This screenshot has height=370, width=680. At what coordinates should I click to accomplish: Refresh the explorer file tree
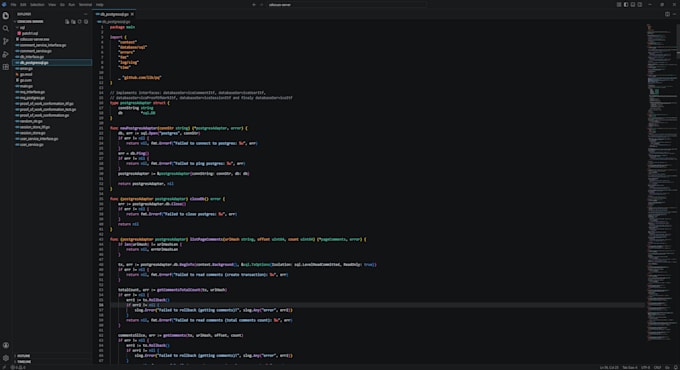pyautogui.click(x=79, y=21)
